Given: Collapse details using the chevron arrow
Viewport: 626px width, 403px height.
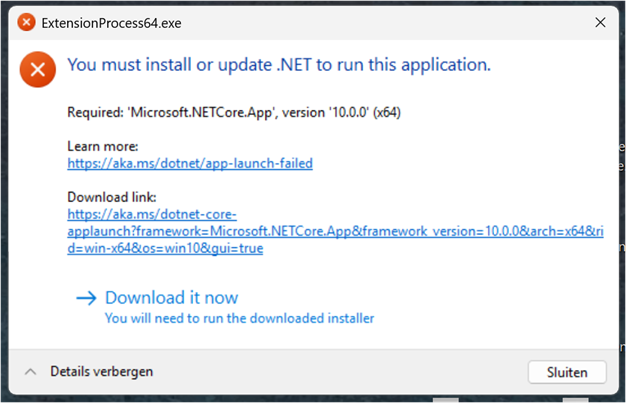Looking at the screenshot, I should click(30, 372).
